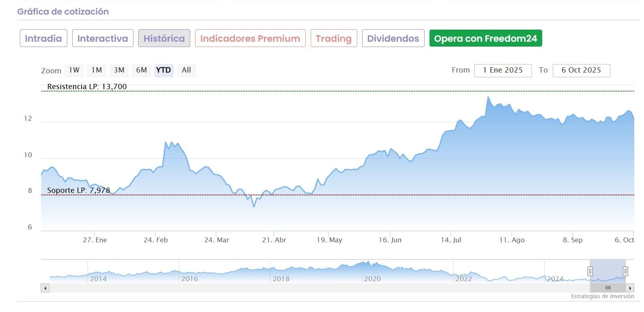The height and width of the screenshot is (312, 644).
Task: Show All historical data range
Action: tap(186, 70)
